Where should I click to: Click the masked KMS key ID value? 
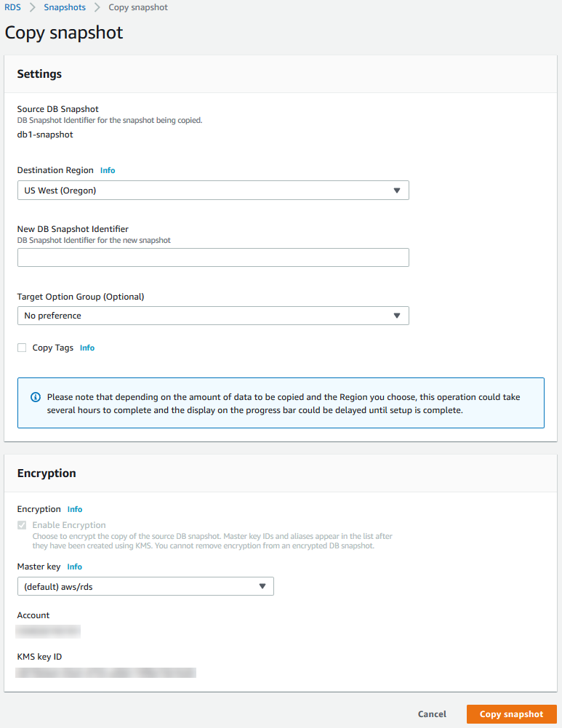pos(106,673)
